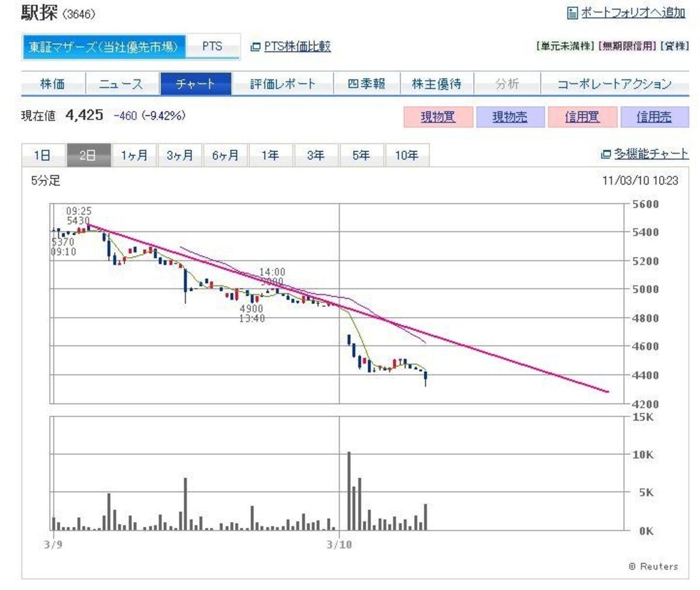The image size is (700, 590).
Task: Open the 分析 tab
Action: [x=507, y=84]
